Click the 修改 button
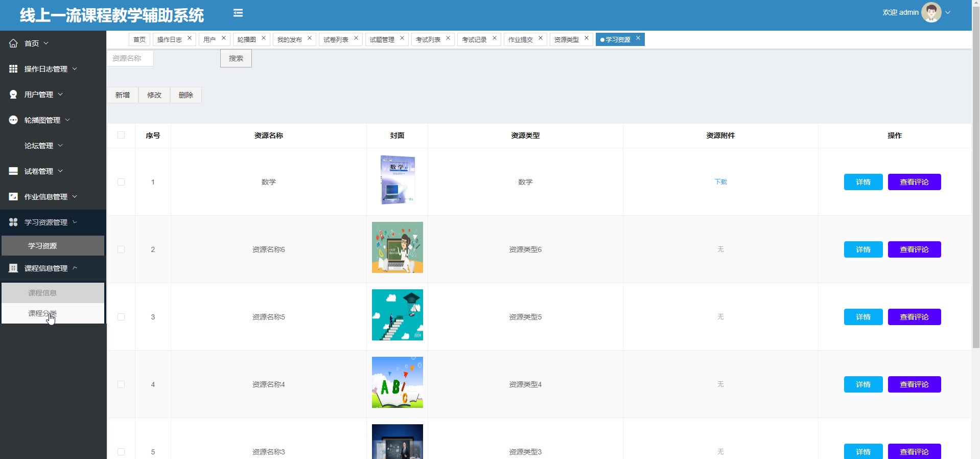This screenshot has height=459, width=980. tap(154, 95)
